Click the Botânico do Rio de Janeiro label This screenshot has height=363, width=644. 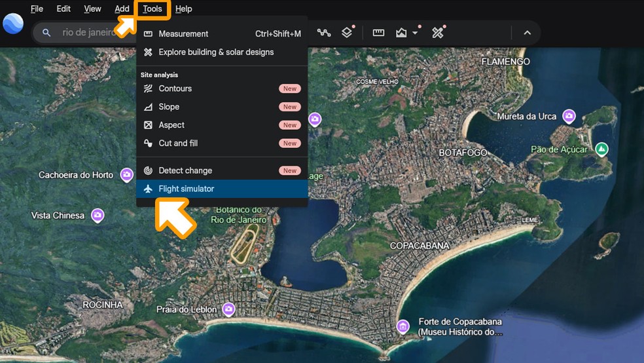pyautogui.click(x=239, y=215)
